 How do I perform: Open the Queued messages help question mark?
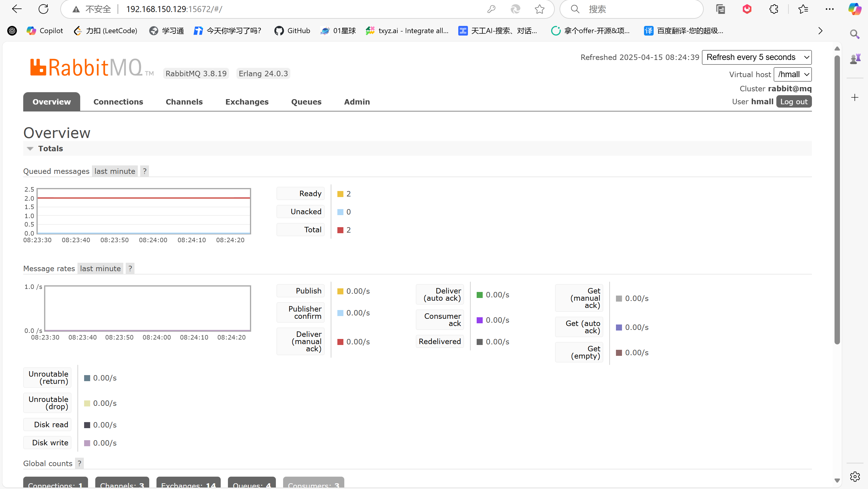tap(145, 171)
